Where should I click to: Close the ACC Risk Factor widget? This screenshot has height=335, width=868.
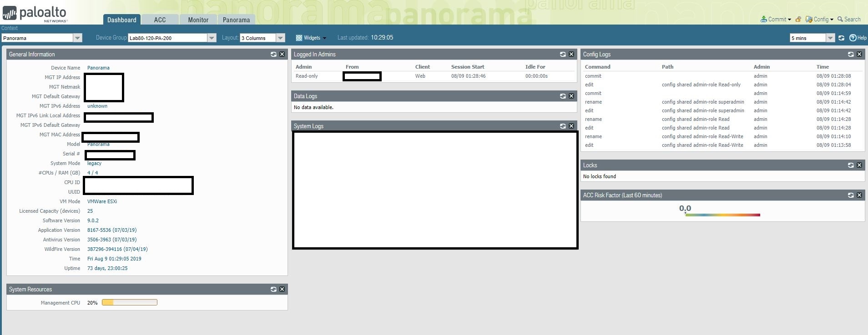[x=859, y=195]
